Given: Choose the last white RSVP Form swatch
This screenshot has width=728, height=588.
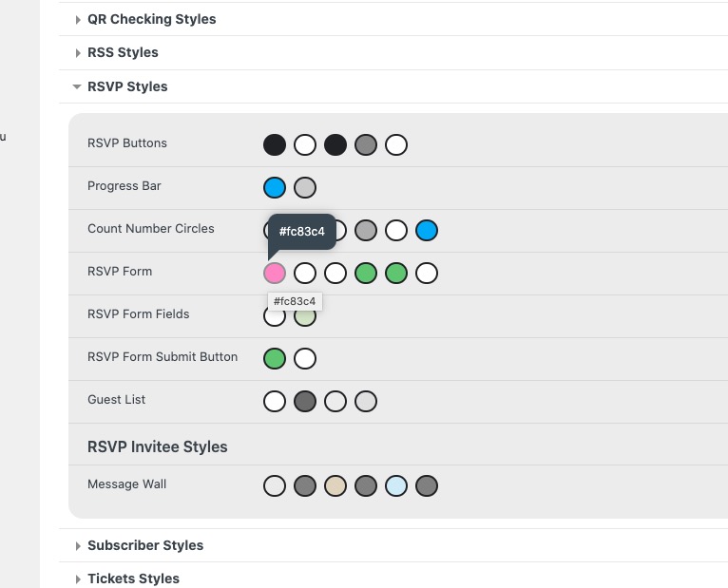Looking at the screenshot, I should click(427, 274).
